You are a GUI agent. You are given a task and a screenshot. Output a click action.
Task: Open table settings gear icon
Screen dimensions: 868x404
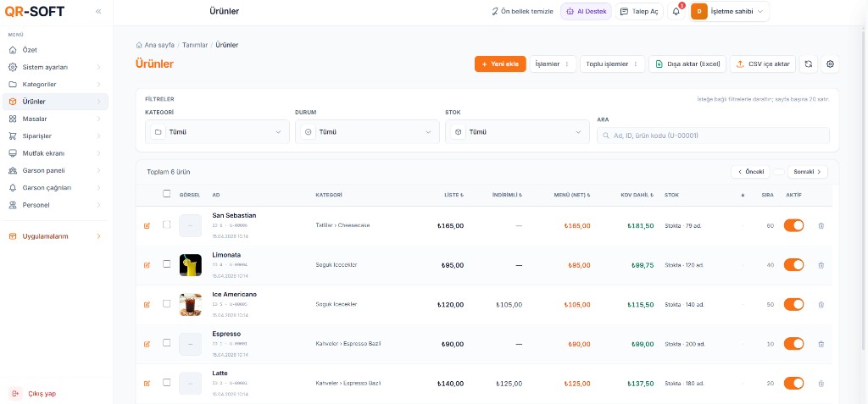click(830, 64)
